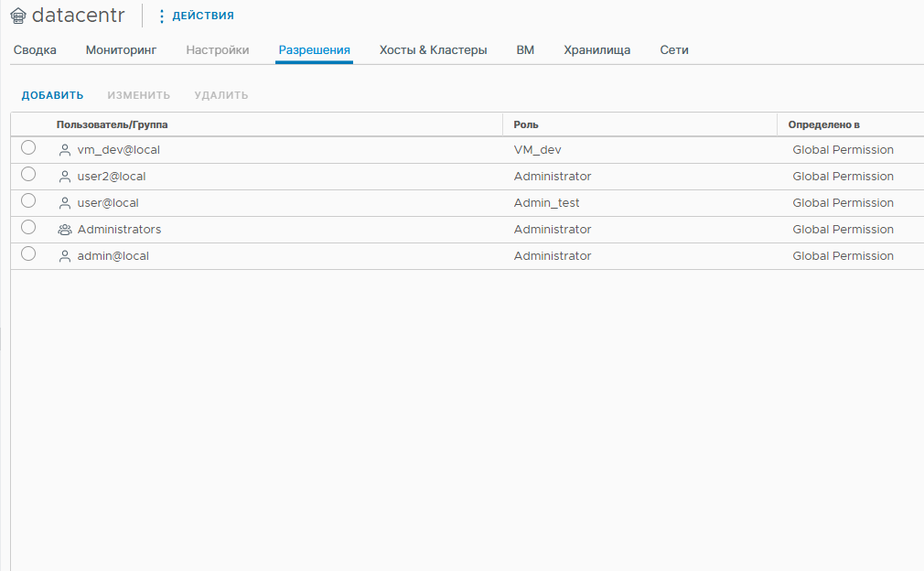This screenshot has width=924, height=571.
Task: Click Global Permission in the admin@local row
Action: 843,256
